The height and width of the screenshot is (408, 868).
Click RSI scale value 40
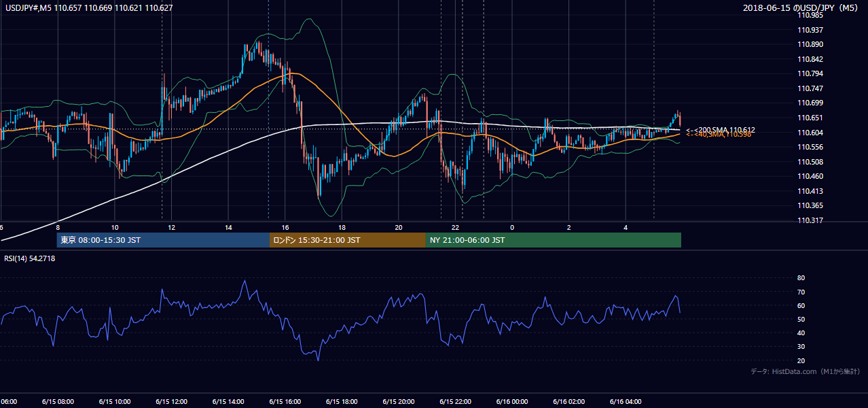point(801,333)
